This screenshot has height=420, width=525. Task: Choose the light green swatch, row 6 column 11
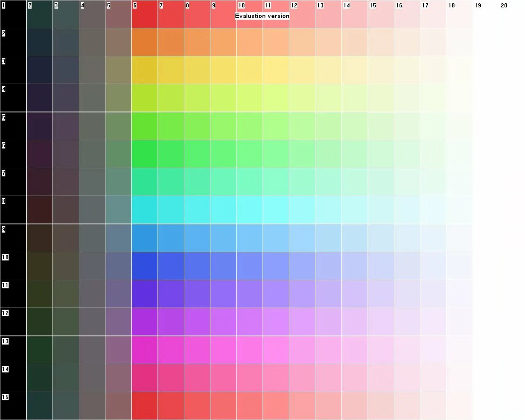click(276, 154)
